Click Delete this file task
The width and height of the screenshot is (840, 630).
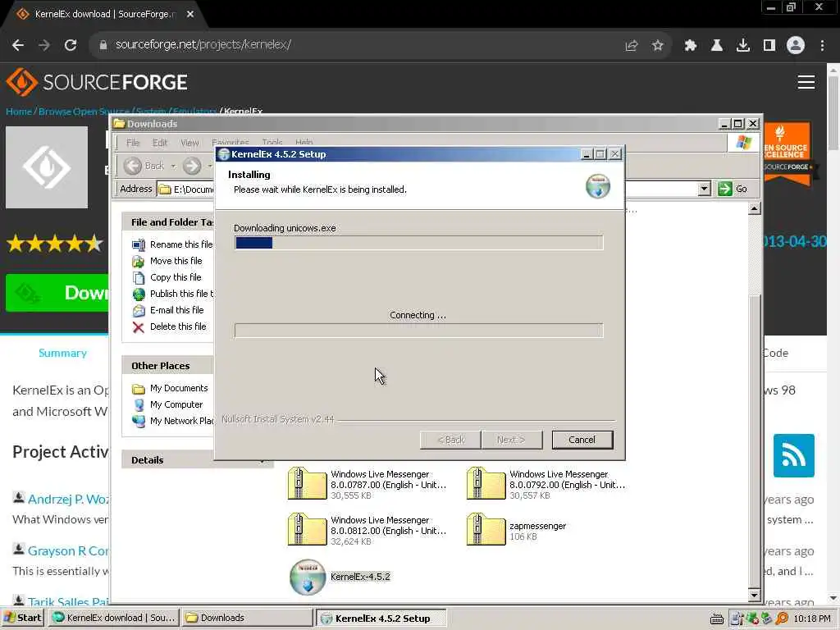click(x=177, y=326)
